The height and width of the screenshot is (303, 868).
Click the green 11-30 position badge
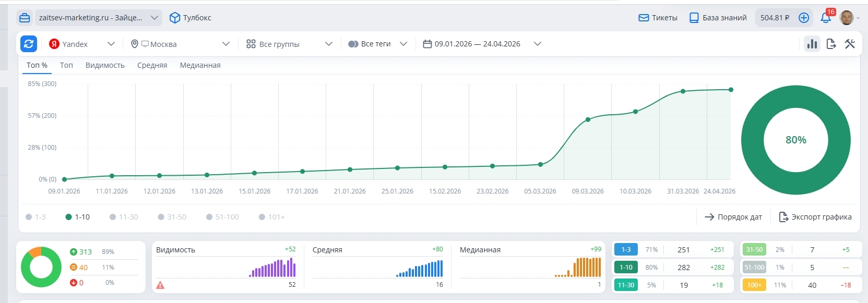[626, 285]
